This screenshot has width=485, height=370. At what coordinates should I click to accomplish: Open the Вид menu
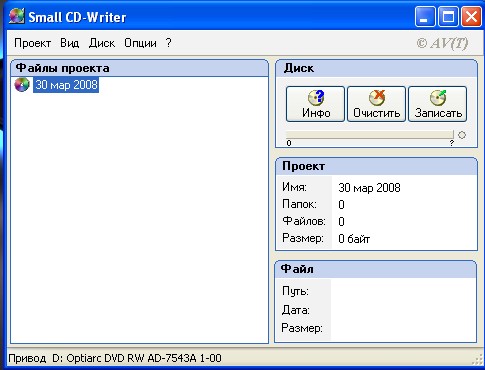point(70,43)
